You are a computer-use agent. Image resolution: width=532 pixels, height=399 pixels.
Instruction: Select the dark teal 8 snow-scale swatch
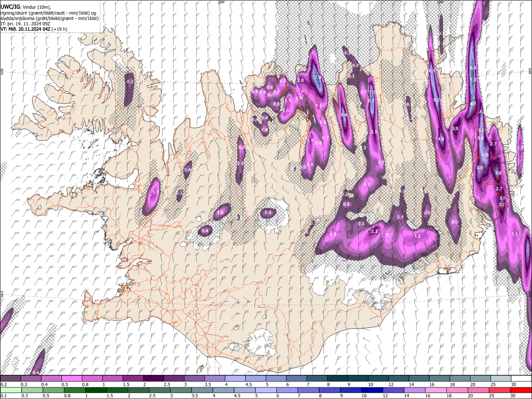point(337,379)
